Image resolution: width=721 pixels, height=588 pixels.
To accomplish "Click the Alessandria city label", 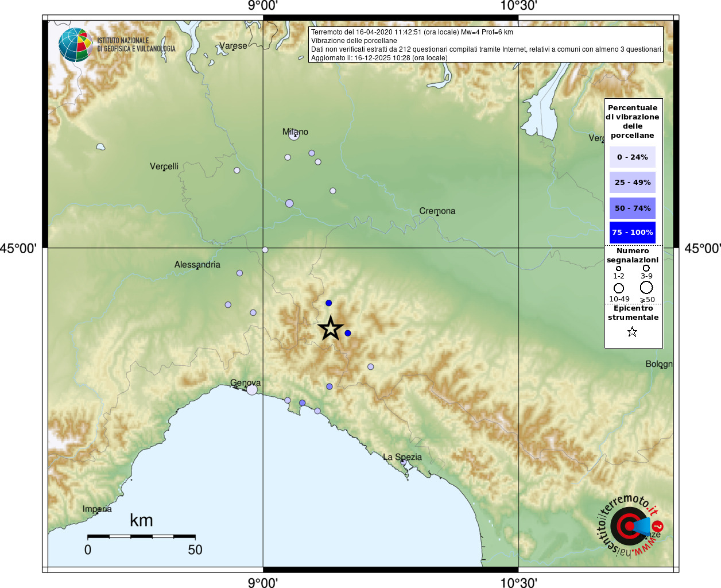I will [197, 265].
